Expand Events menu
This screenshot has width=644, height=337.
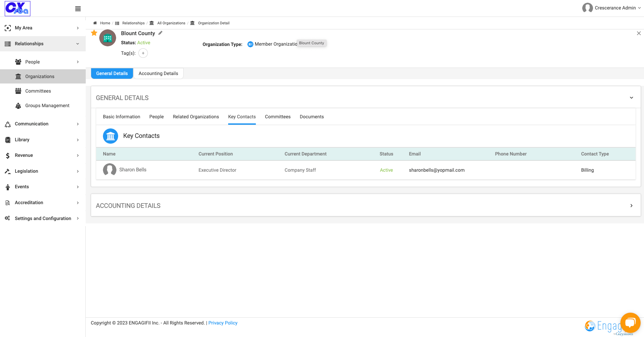[43, 187]
